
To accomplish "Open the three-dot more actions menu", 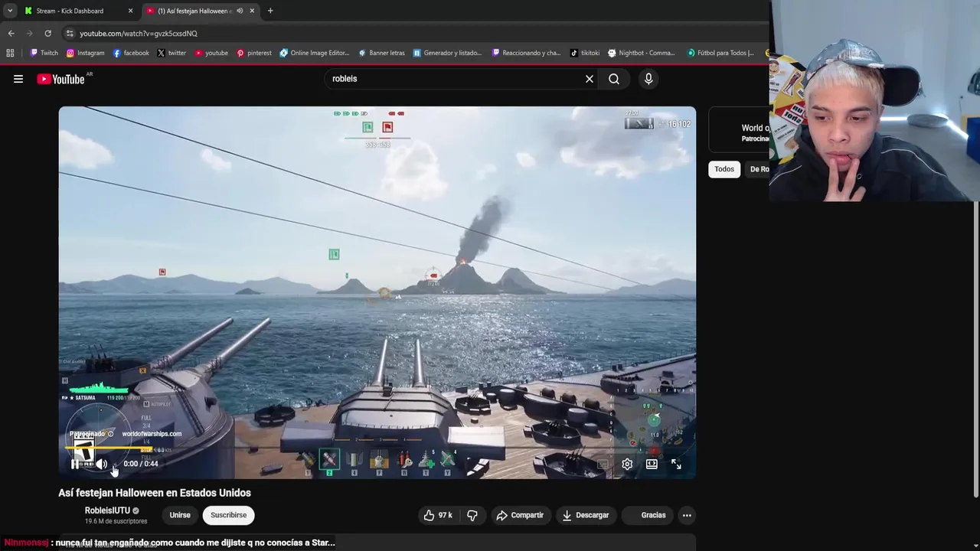I will click(687, 515).
